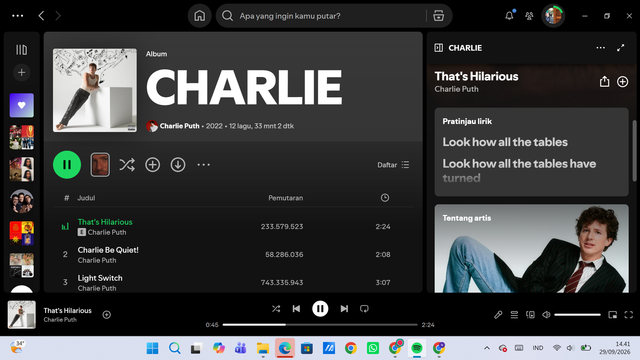
Task: Expand Now Playing view to full screen
Action: tap(621, 48)
